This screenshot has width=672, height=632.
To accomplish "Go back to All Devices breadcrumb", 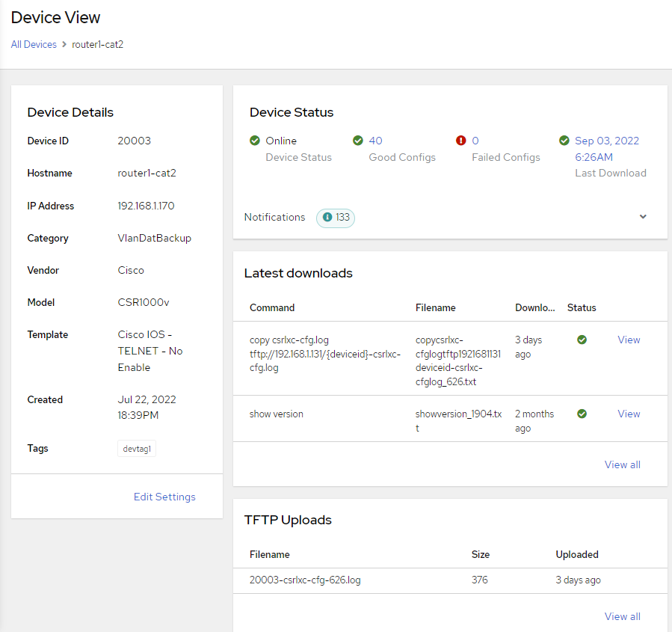I will 34,44.
